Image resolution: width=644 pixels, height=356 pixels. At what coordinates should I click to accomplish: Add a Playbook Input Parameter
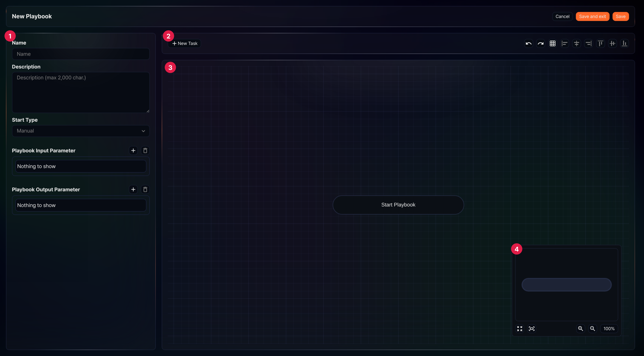tap(133, 150)
